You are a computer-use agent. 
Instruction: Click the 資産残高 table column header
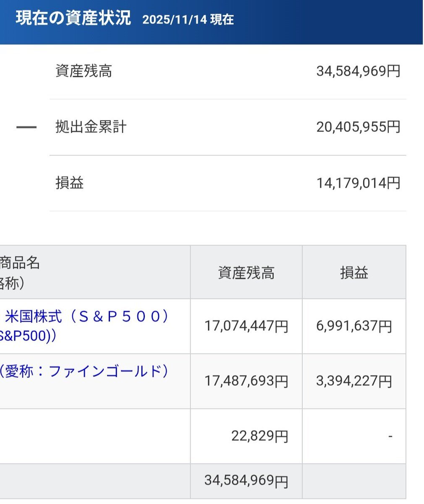tap(246, 273)
